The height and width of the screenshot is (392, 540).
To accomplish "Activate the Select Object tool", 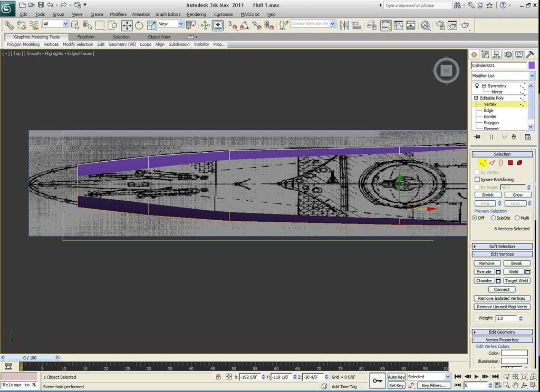I will point(75,25).
